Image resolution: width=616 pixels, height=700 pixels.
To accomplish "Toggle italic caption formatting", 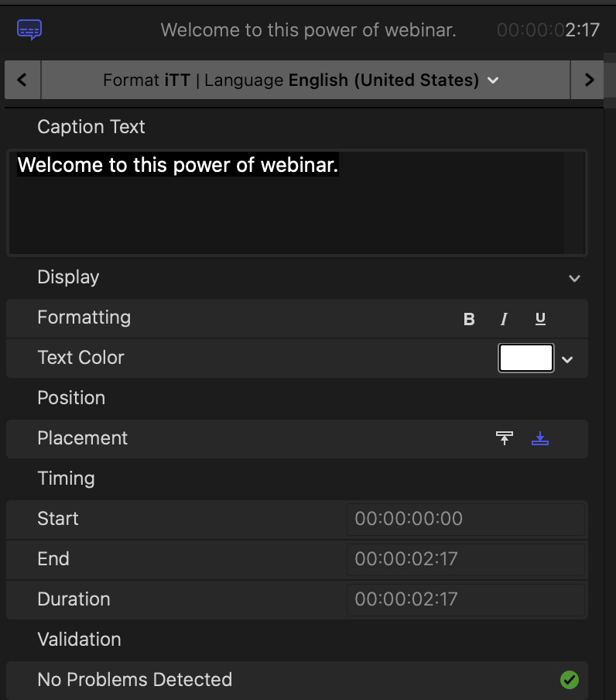I will pos(505,319).
